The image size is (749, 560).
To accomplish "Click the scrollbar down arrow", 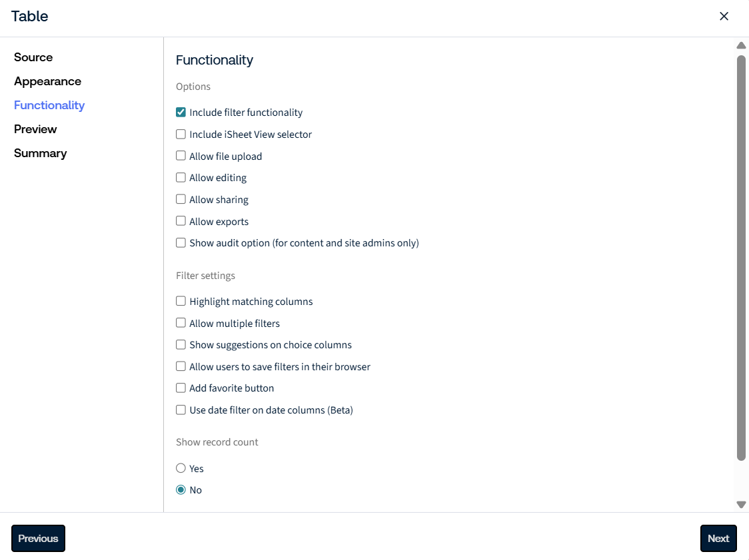I will [741, 504].
